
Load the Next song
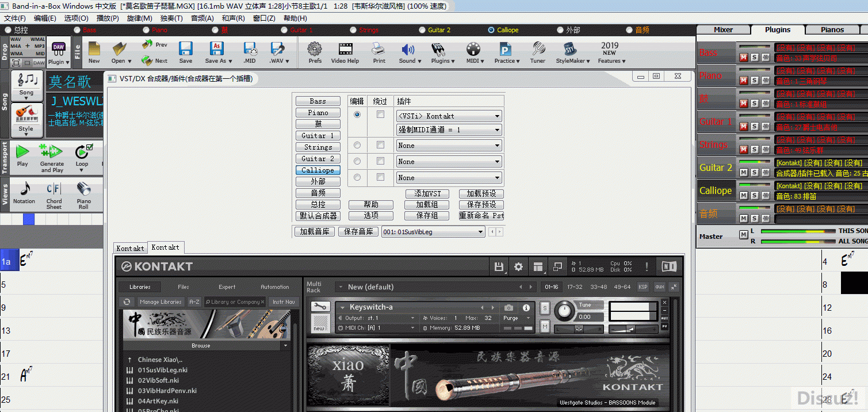click(154, 60)
